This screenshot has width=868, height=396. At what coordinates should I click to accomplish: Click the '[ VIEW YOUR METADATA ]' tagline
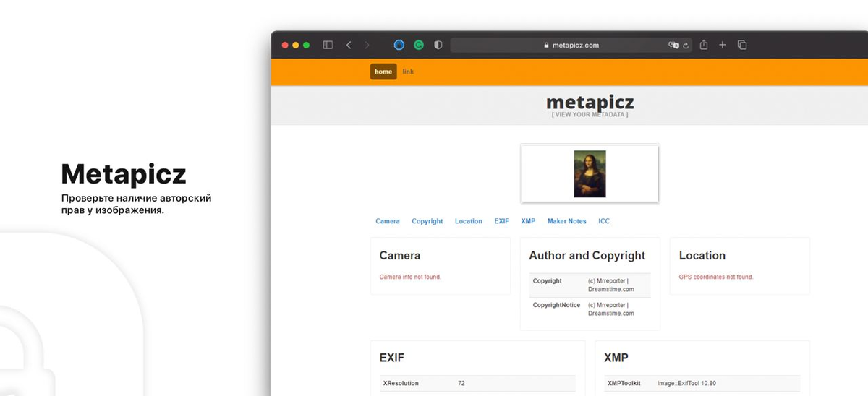(x=590, y=115)
